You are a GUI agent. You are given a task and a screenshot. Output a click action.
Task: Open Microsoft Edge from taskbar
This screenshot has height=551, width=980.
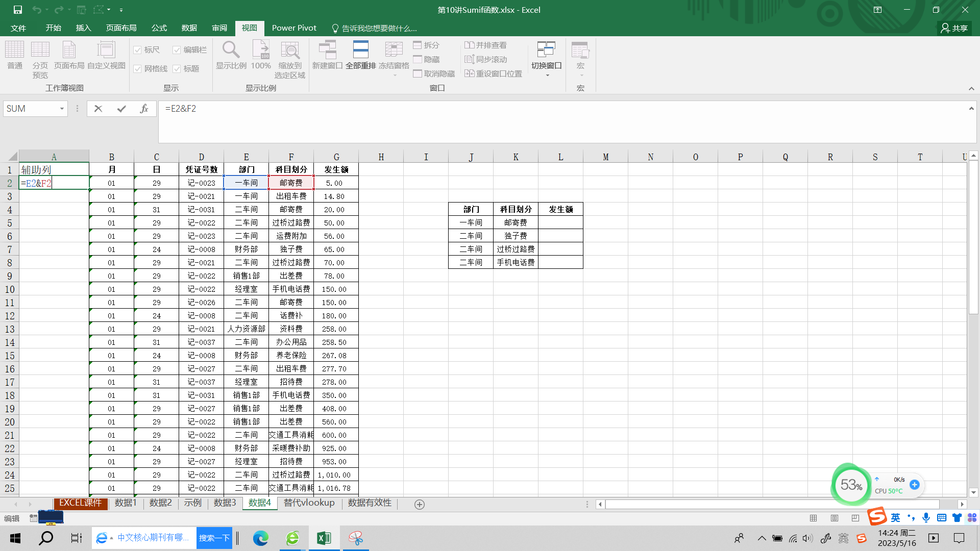click(x=260, y=538)
